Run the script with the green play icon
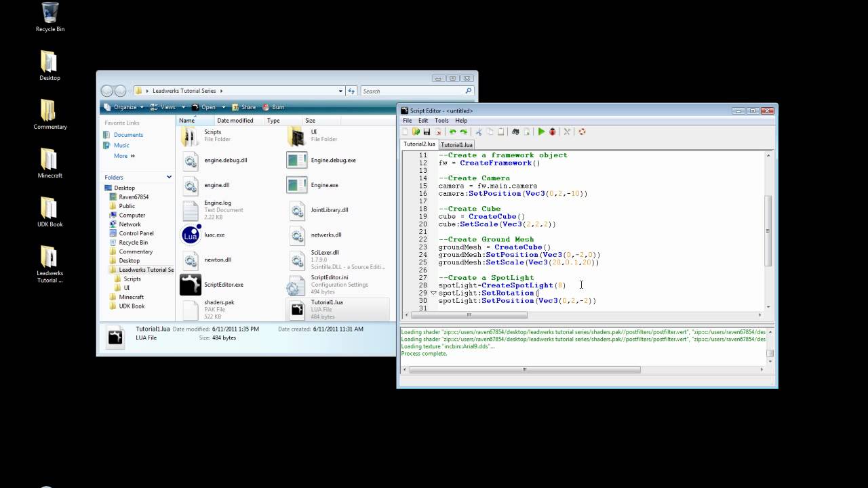 click(x=541, y=131)
